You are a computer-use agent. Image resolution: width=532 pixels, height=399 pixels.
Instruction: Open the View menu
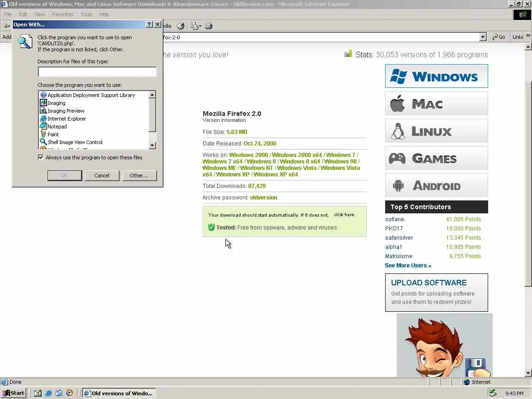click(x=40, y=14)
